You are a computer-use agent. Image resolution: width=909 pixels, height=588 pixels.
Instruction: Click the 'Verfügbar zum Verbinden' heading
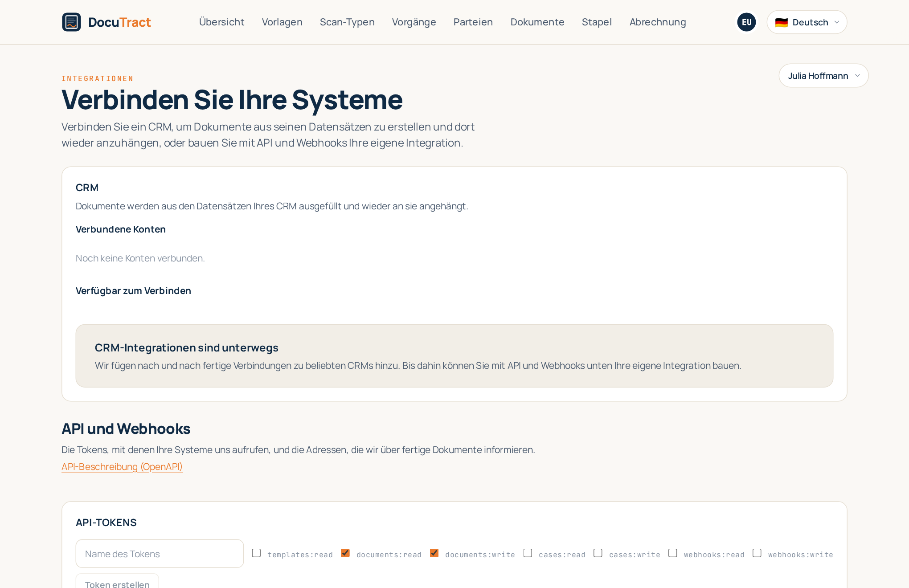click(133, 290)
